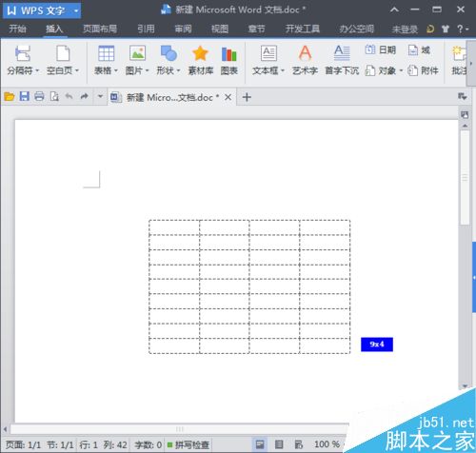Open the help question mark
Viewport: 476px width, 453px height.
tap(460, 30)
